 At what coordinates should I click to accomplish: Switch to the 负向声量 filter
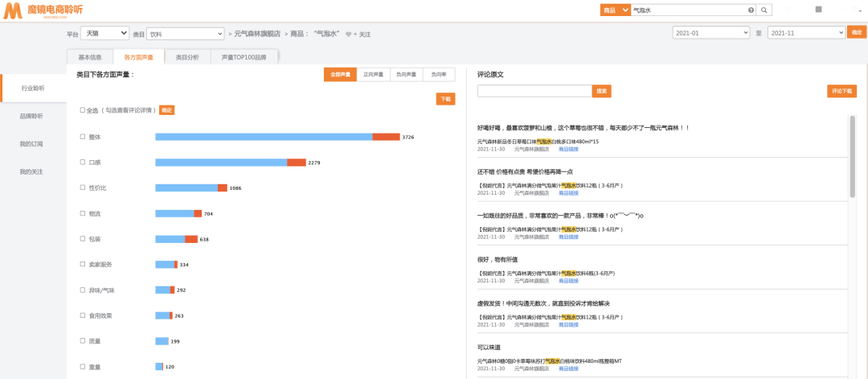pos(407,74)
